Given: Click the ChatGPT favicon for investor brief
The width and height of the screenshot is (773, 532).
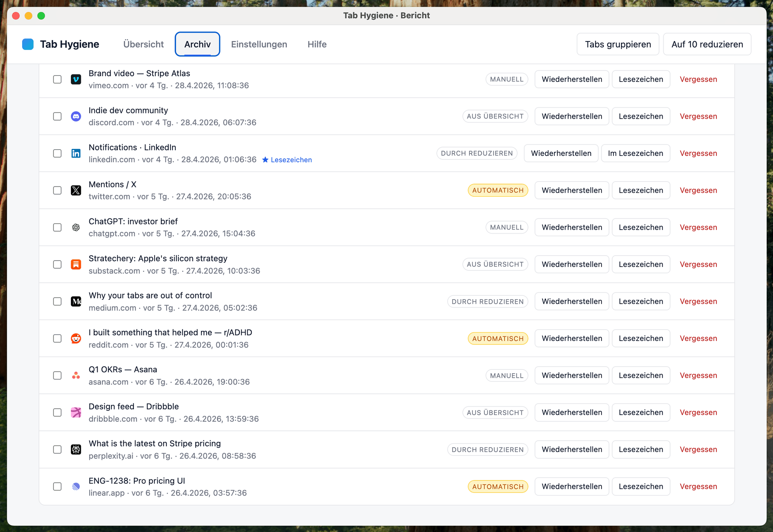Looking at the screenshot, I should (x=76, y=228).
